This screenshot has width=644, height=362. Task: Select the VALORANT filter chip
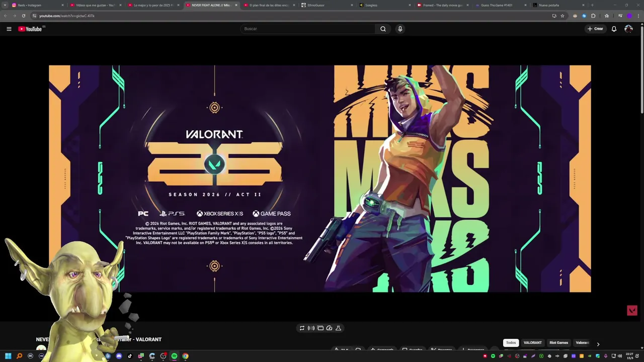point(532,343)
